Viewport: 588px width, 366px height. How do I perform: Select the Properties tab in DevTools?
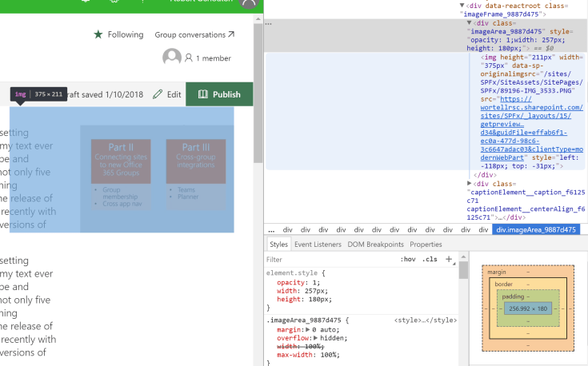(426, 245)
